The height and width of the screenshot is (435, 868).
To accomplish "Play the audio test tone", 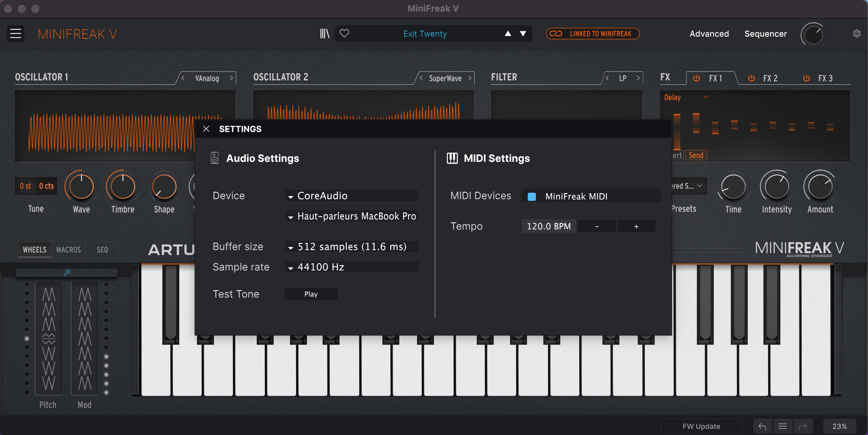I will coord(311,294).
